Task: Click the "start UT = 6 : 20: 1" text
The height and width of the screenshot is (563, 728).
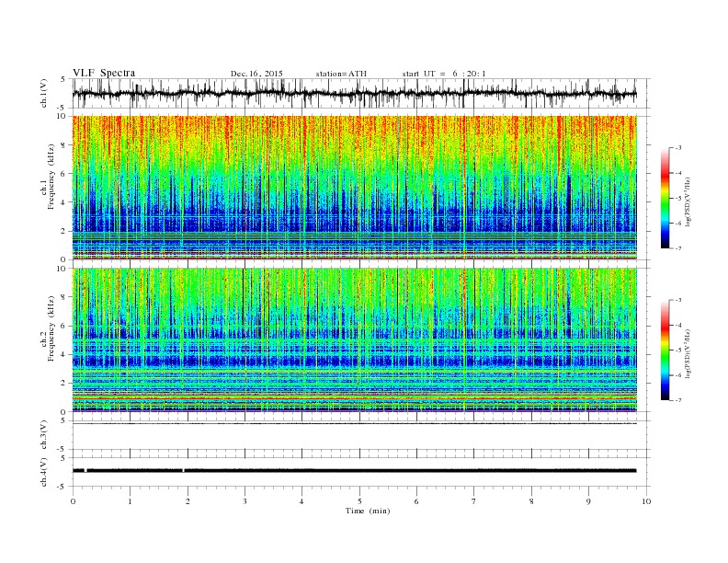Action: (x=444, y=74)
